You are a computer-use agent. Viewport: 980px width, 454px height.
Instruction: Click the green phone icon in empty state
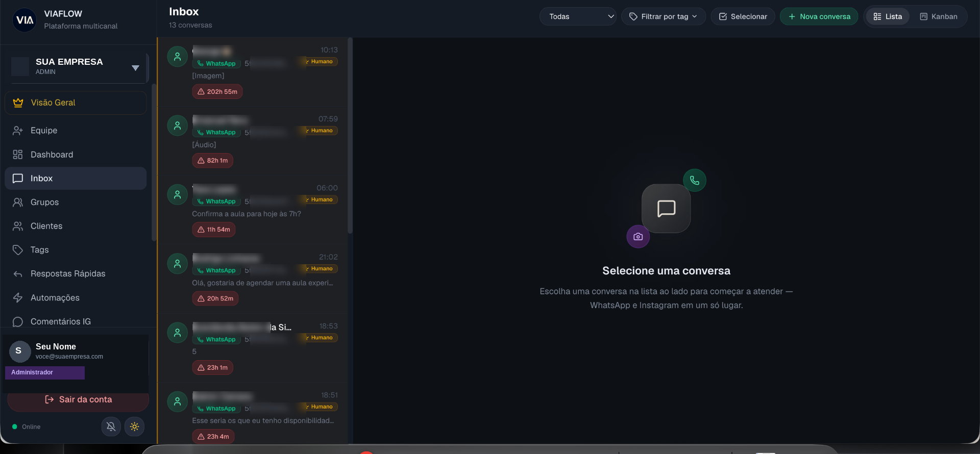pyautogui.click(x=695, y=180)
